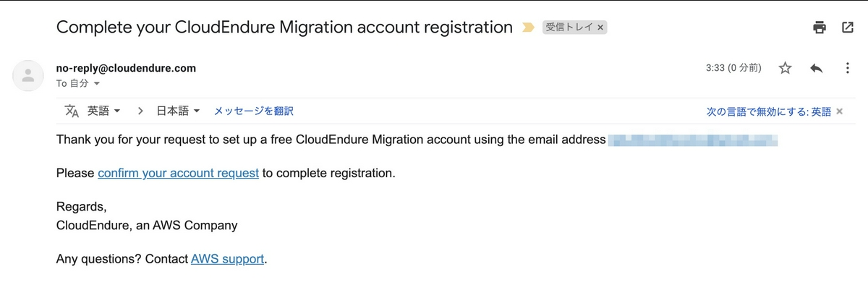Click the sender avatar icon
868x293 pixels.
click(28, 75)
